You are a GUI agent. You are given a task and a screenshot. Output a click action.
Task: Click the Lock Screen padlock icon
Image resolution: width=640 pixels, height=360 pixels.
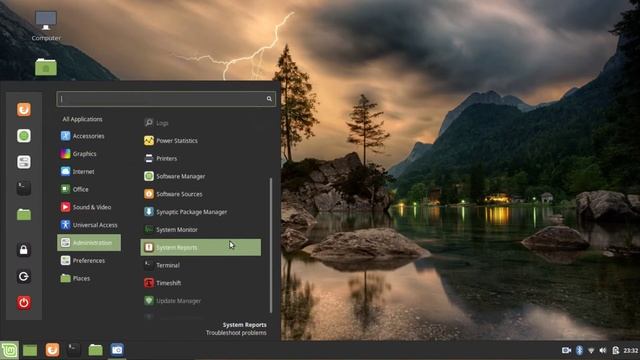pyautogui.click(x=24, y=250)
